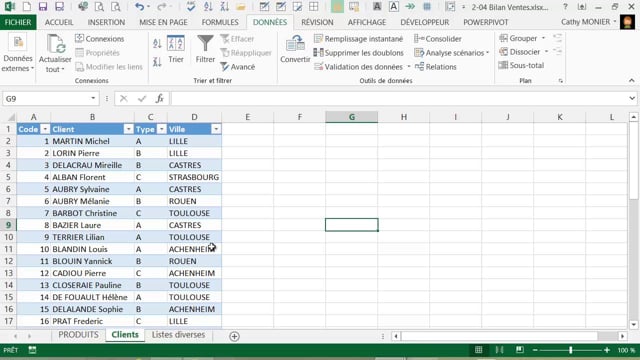
Task: Open the Cathy MONIER account menu
Action: coord(589,22)
